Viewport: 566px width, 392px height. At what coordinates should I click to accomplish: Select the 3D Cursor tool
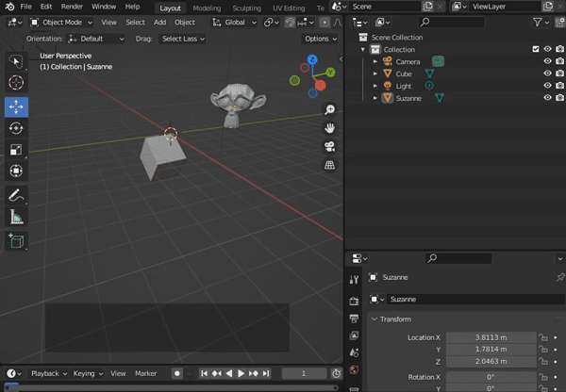point(16,83)
